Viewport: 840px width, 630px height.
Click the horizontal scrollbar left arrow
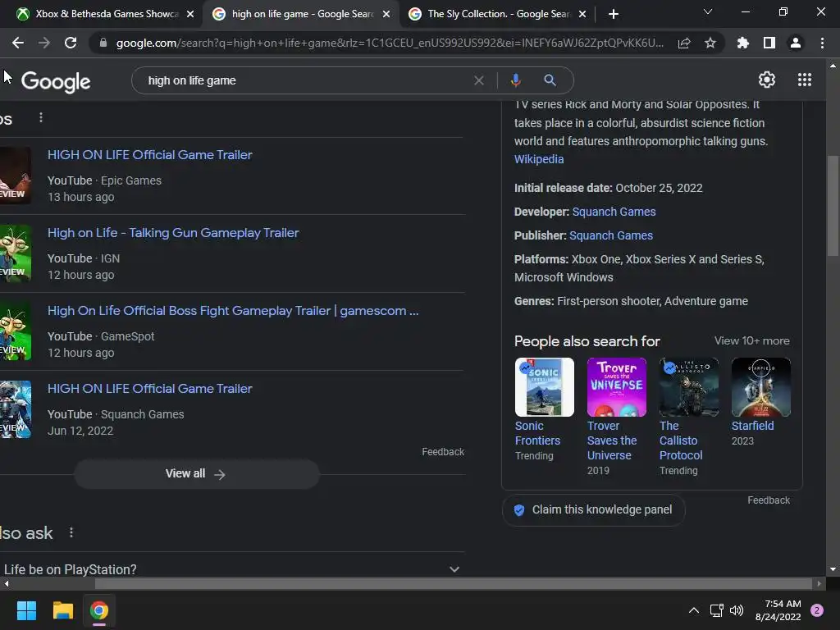7,583
